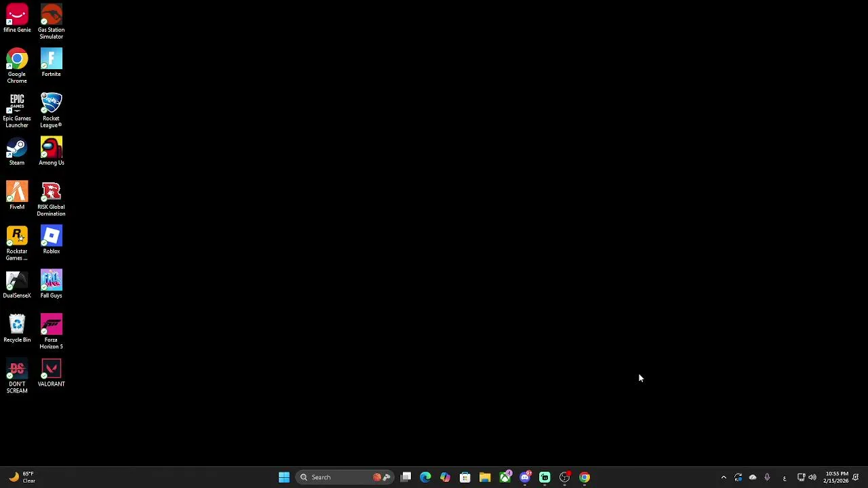Select the Google Chrome desktop shortcut

17,66
